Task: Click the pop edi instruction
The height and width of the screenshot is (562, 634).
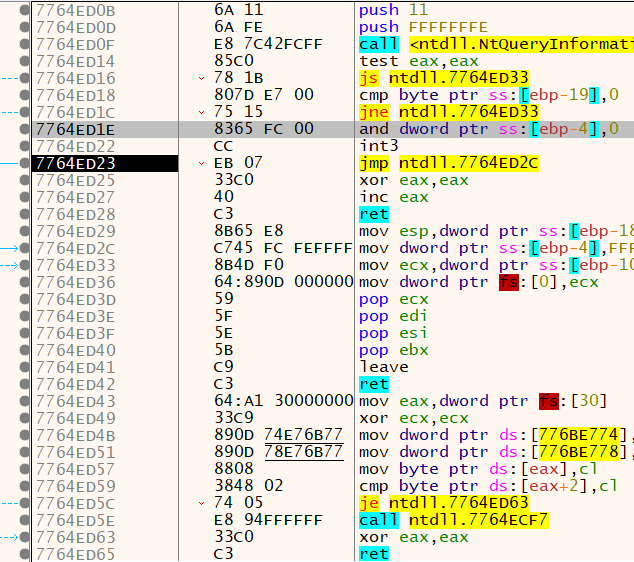Action: (393, 316)
